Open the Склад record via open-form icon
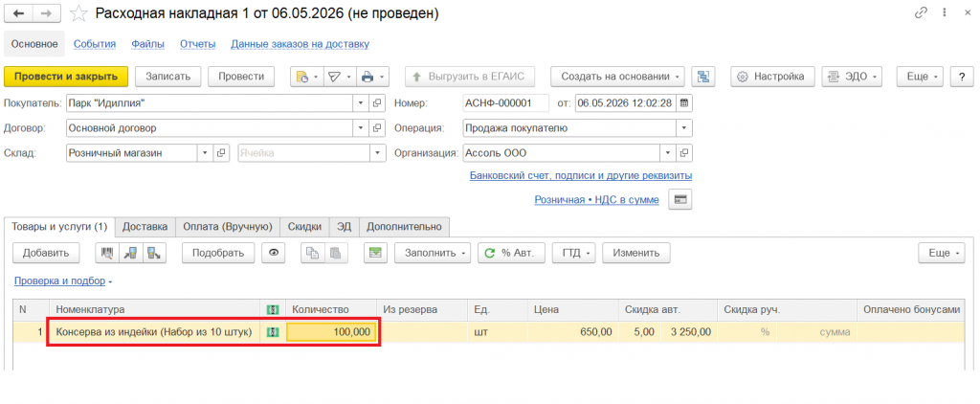This screenshot has width=980, height=404. pos(221,152)
